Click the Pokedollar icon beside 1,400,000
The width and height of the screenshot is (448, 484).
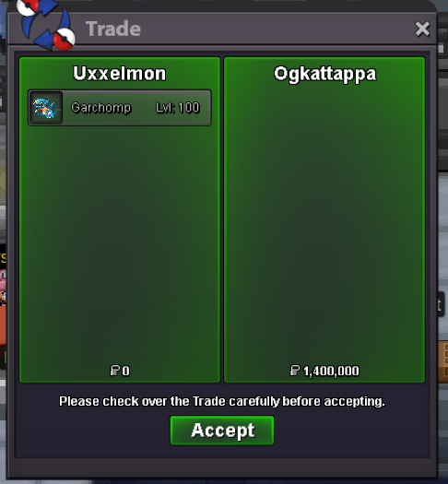click(x=295, y=371)
